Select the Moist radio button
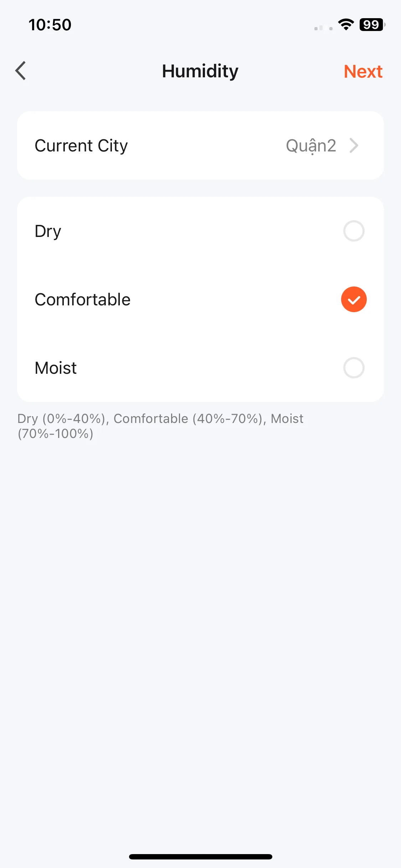 pyautogui.click(x=354, y=368)
